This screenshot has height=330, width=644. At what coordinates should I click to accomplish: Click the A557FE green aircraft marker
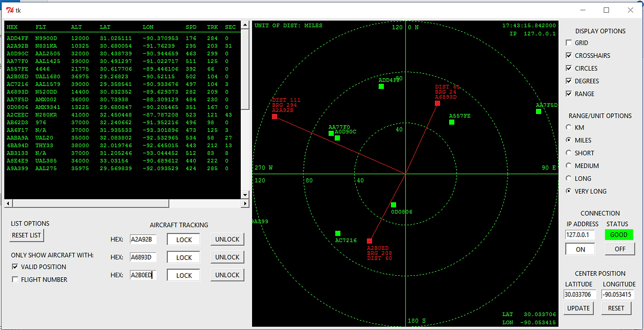tap(452, 122)
